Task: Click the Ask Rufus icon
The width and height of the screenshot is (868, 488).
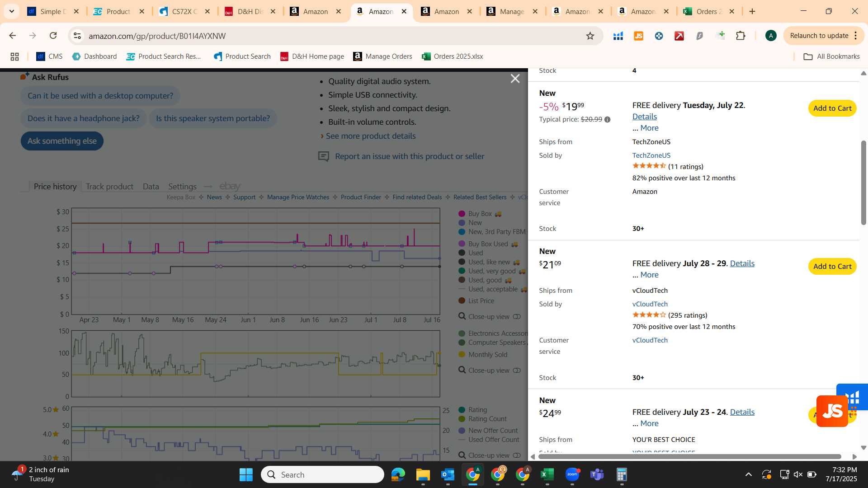Action: tap(24, 76)
